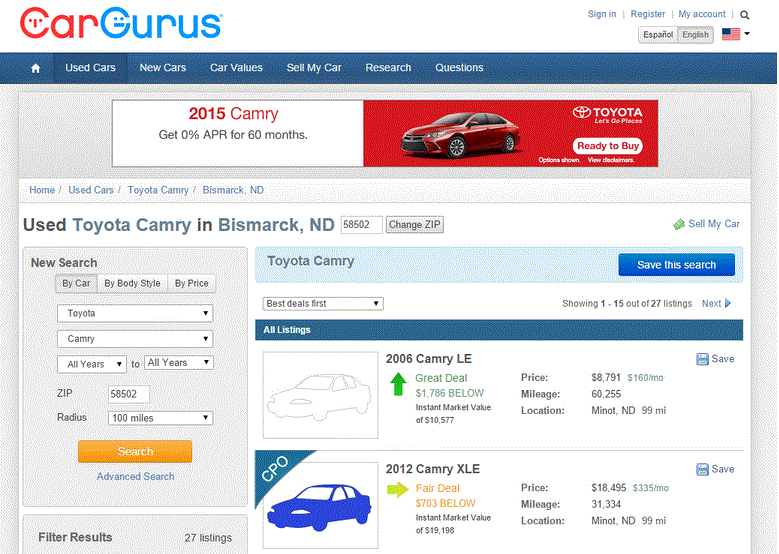
Task: Select the By Car search tab
Action: click(x=76, y=283)
